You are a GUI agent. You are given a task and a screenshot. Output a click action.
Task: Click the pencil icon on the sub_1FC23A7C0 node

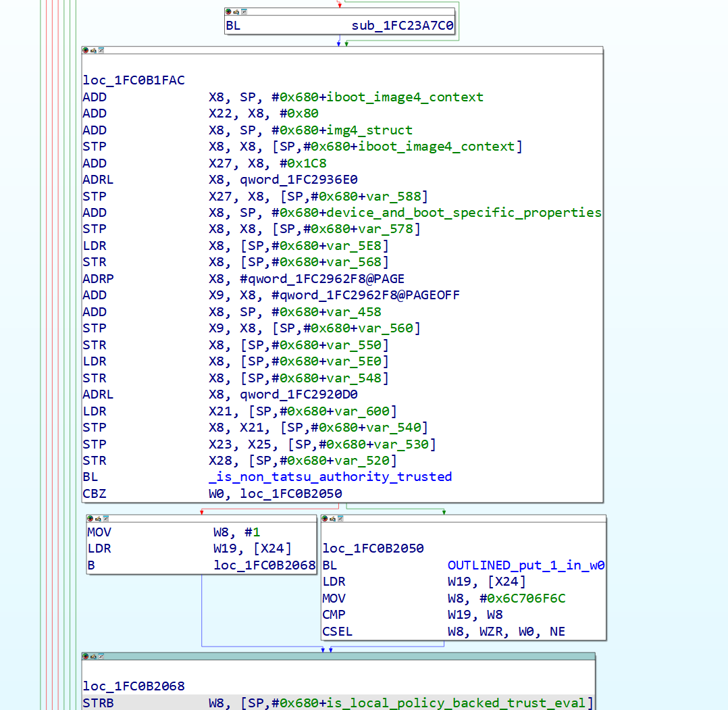click(x=236, y=11)
